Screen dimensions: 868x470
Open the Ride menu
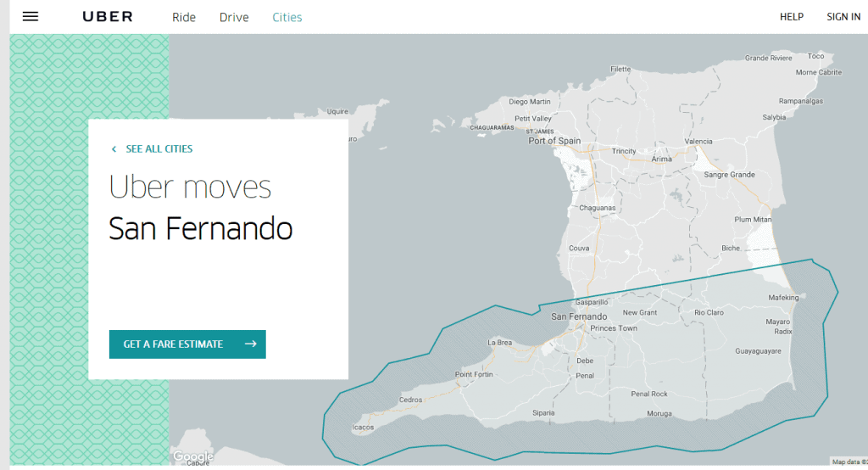(x=184, y=17)
